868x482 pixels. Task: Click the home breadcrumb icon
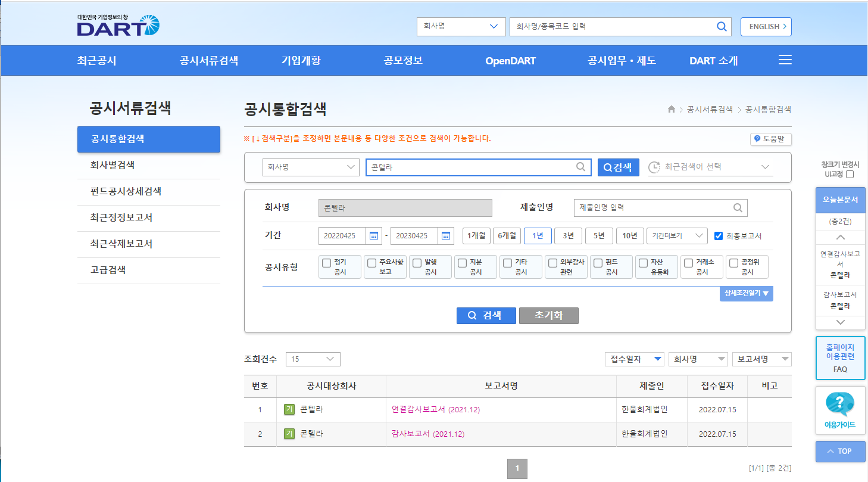coord(672,110)
